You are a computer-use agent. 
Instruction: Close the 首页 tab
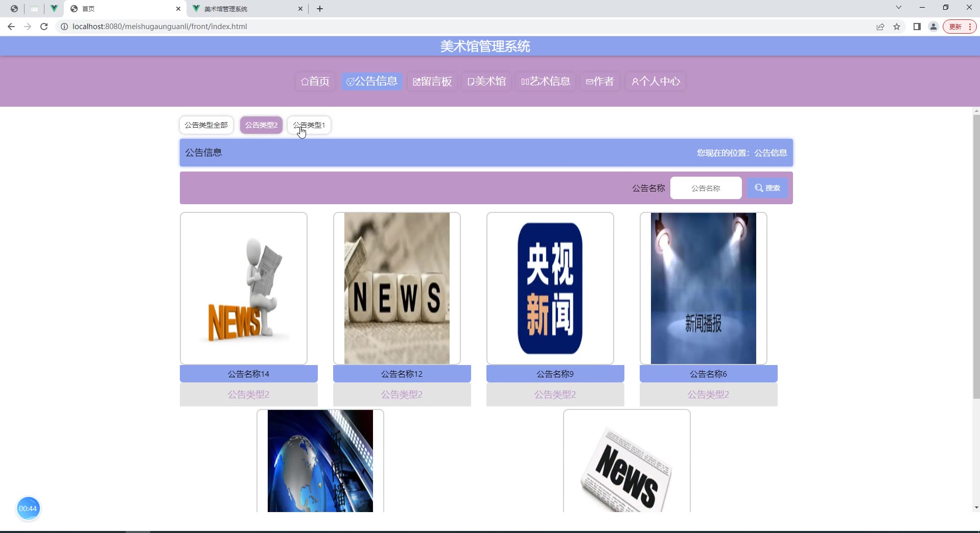pos(178,9)
